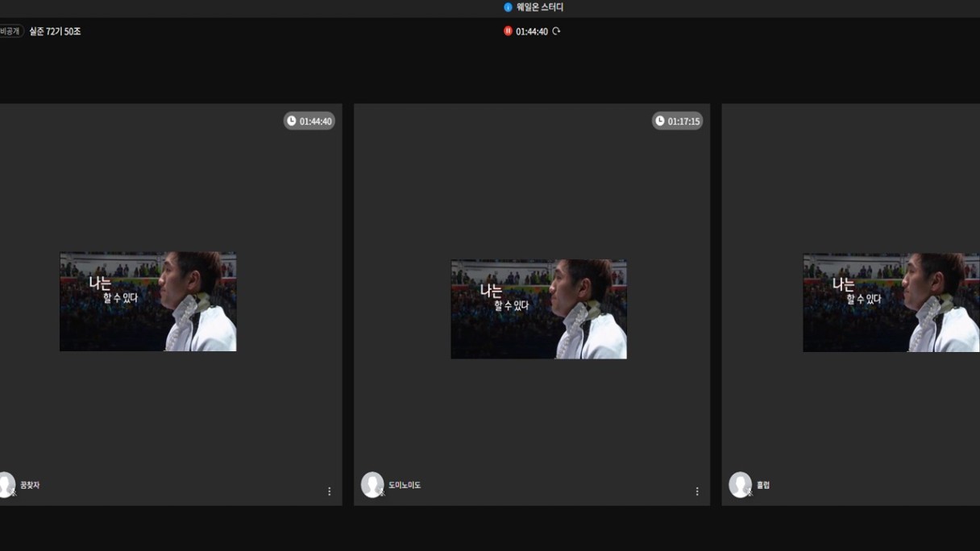The width and height of the screenshot is (980, 551).
Task: Click the blue info icon next to 웨일온 스터디
Action: pyautogui.click(x=508, y=7)
